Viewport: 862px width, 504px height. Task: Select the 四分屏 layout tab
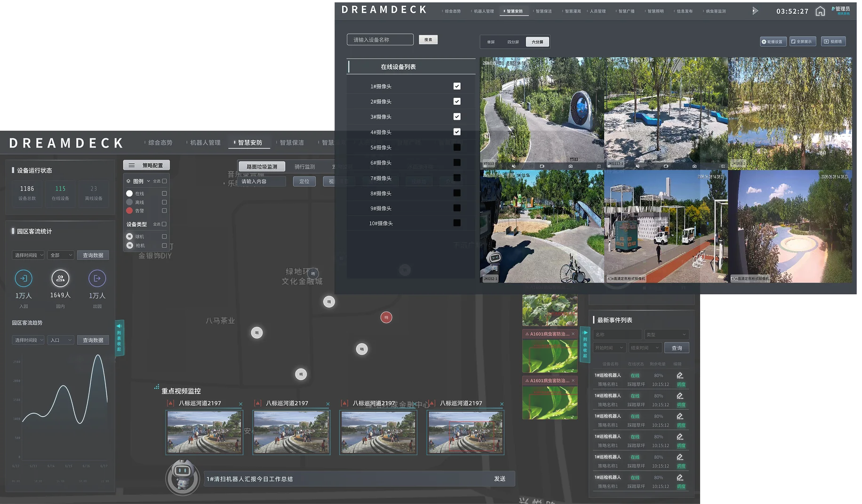pyautogui.click(x=513, y=42)
